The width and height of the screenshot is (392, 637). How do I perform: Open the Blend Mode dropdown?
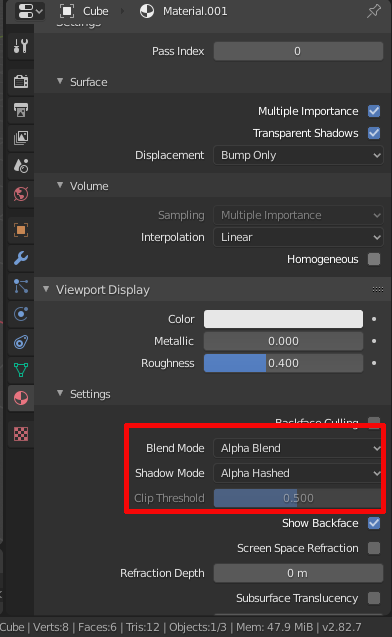pos(298,448)
